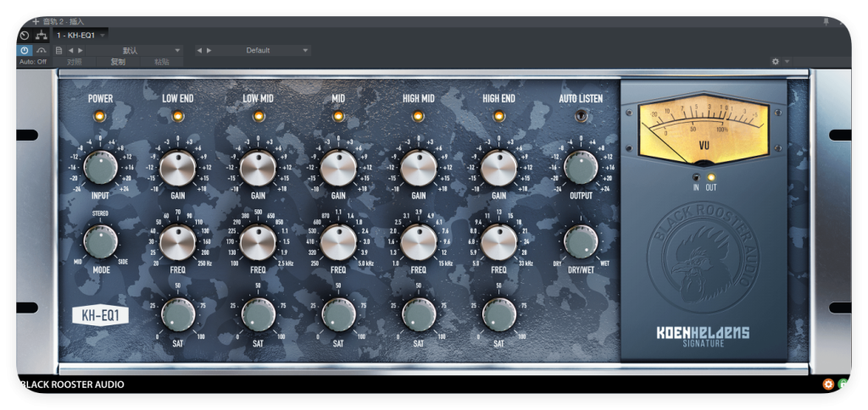Click the Auto: Off automation label
Screen dimensions: 868x410
point(33,62)
